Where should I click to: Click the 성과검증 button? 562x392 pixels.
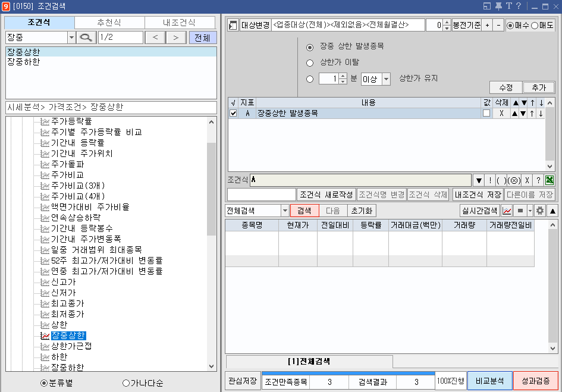[535, 382]
